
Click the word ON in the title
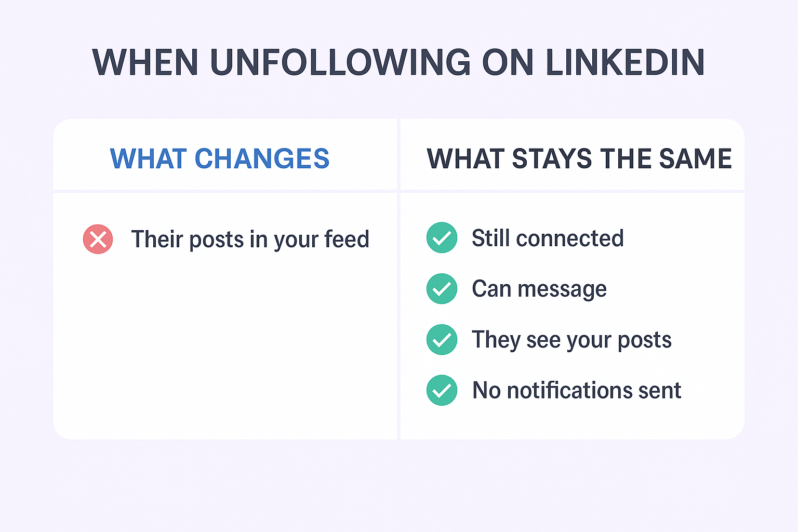pyautogui.click(x=508, y=63)
